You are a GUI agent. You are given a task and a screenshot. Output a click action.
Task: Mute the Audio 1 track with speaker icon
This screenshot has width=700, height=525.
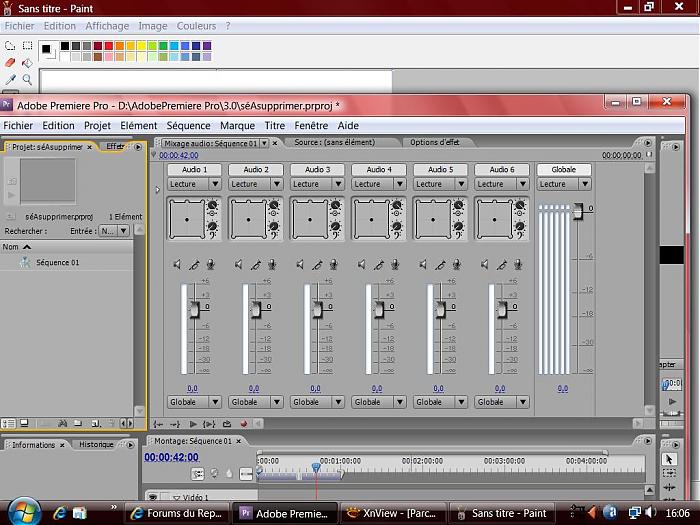coord(177,265)
